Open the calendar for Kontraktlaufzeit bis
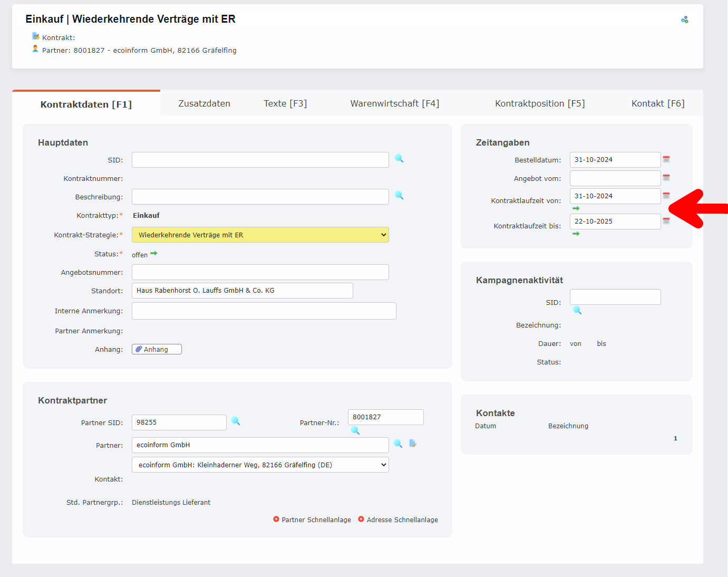Viewport: 728px width, 577px height. pos(666,220)
